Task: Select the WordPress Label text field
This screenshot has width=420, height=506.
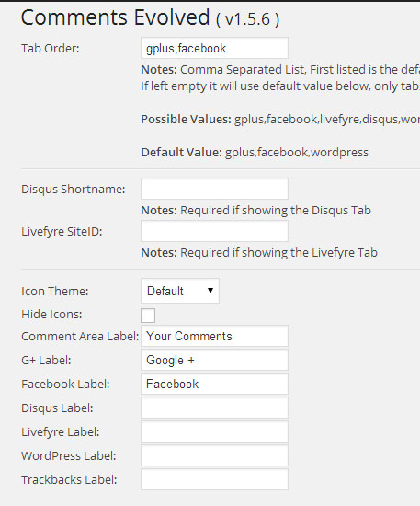Action: point(214,455)
